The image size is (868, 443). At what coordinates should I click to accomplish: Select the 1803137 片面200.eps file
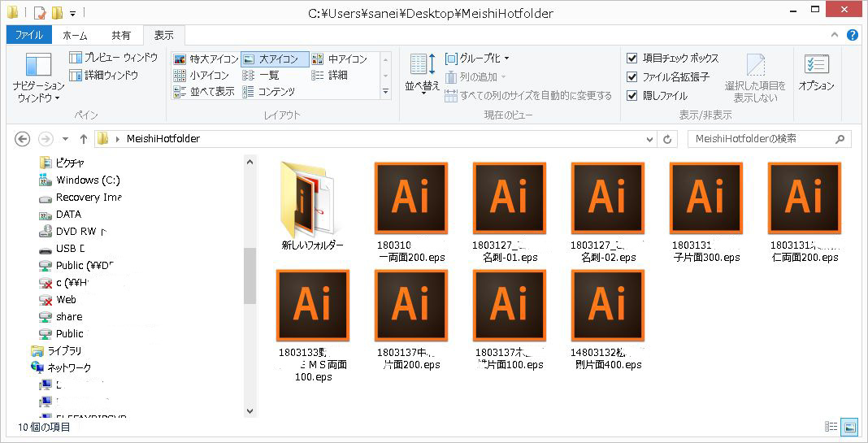tap(410, 319)
